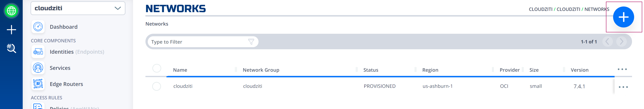
Task: Open the hashtag search icon
Action: pos(11,48)
